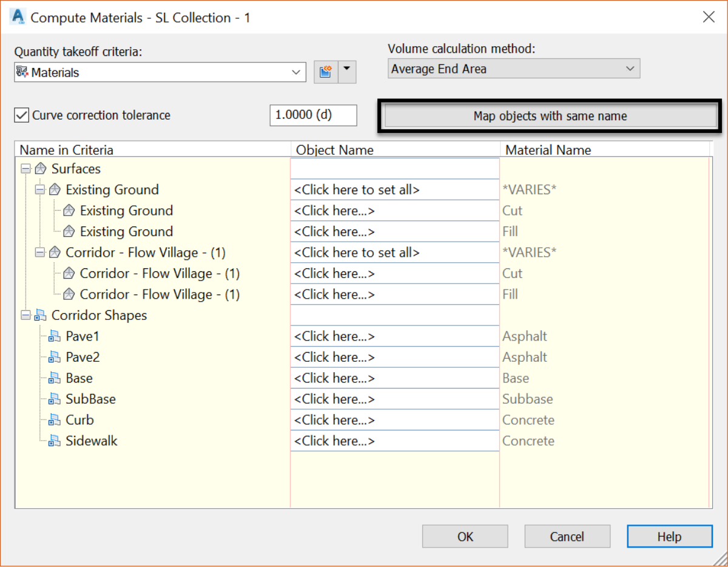The width and height of the screenshot is (728, 567).
Task: Click surface icon of Existing Ground Cut row
Action: pyautogui.click(x=69, y=211)
